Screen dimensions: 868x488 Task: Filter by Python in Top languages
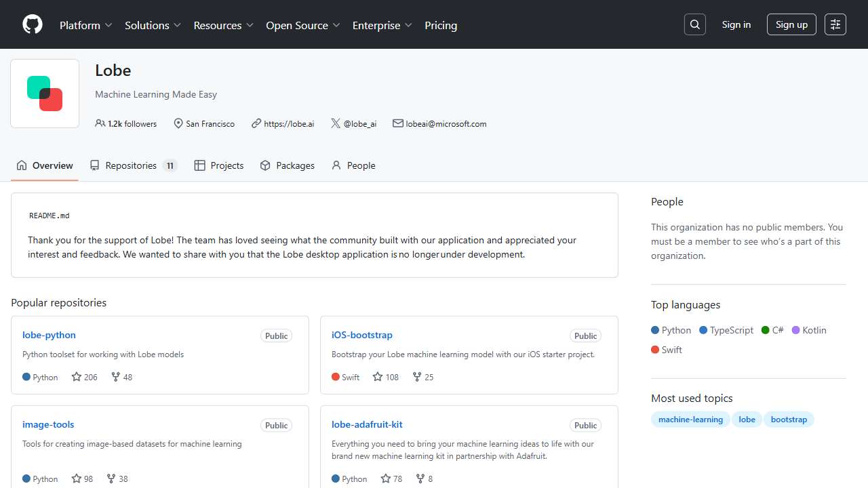(x=671, y=330)
